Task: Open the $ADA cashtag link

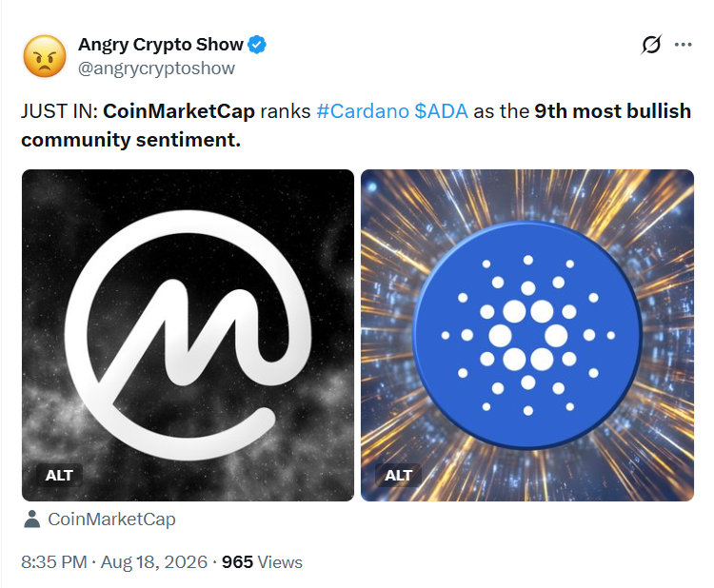Action: 441,111
